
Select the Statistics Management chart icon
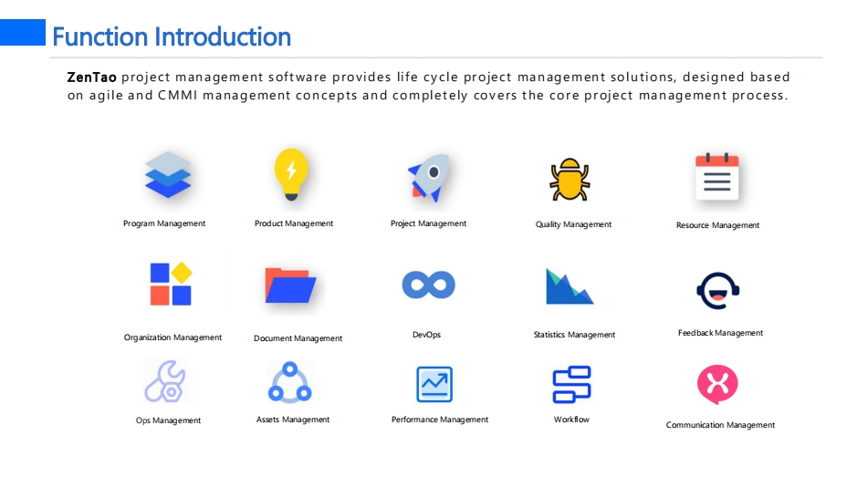pos(570,286)
